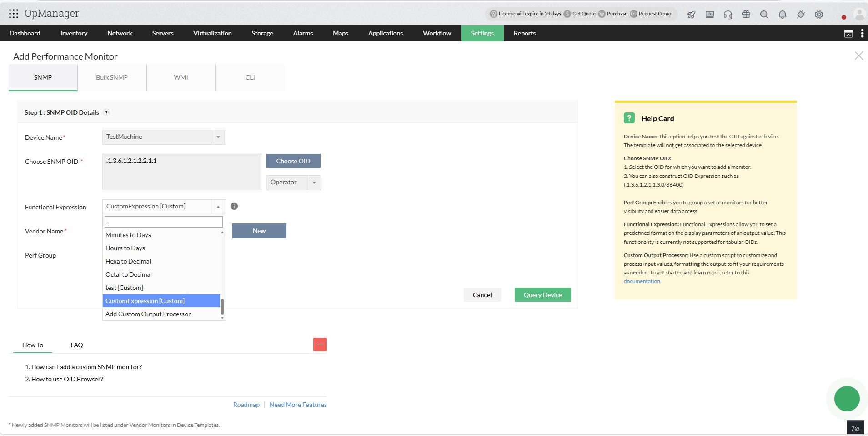The height and width of the screenshot is (436, 868).
Task: Go to Dashboard menu
Action: pos(25,33)
